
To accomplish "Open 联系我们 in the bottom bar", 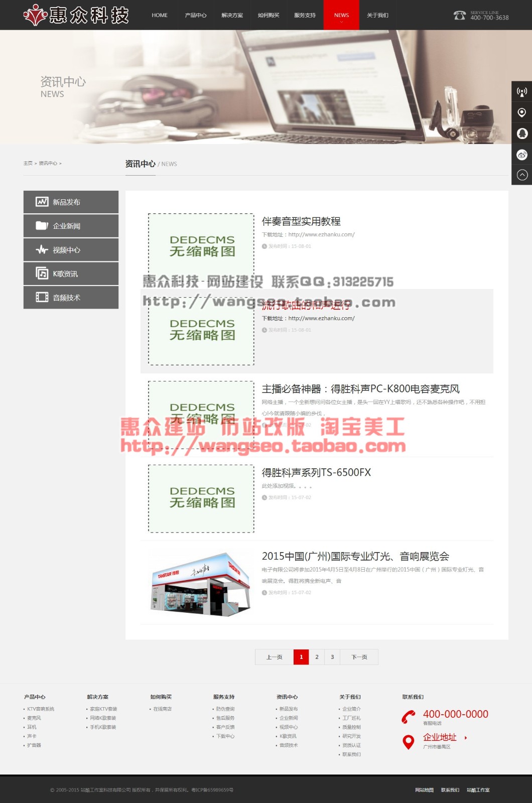I will [450, 790].
